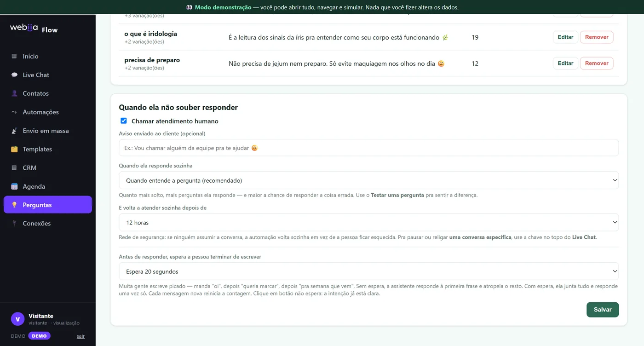This screenshot has height=346, width=644.
Task: Click the sair logout link
Action: (80, 336)
